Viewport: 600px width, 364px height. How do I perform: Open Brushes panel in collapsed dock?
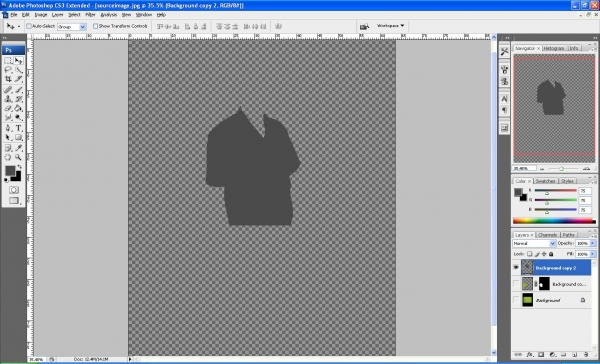click(x=504, y=70)
